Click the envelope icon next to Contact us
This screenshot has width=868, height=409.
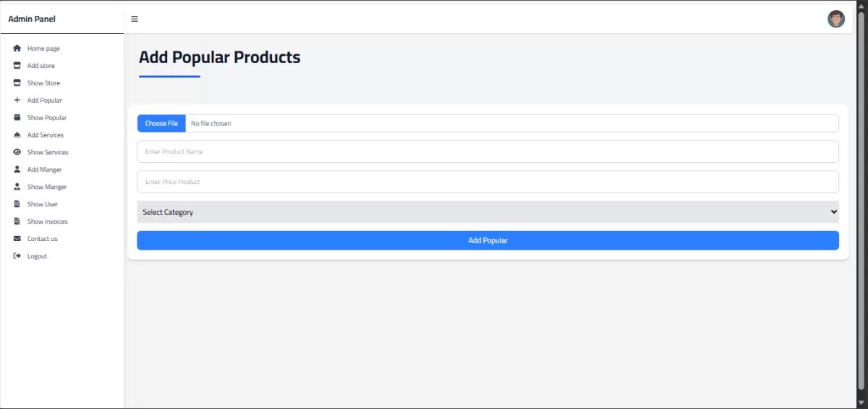(x=17, y=239)
